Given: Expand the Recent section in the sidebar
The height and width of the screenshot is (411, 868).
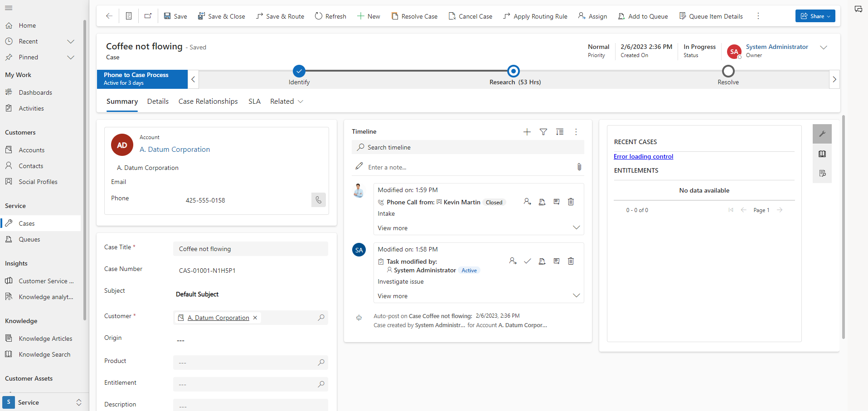Looking at the screenshot, I should pyautogui.click(x=71, y=41).
